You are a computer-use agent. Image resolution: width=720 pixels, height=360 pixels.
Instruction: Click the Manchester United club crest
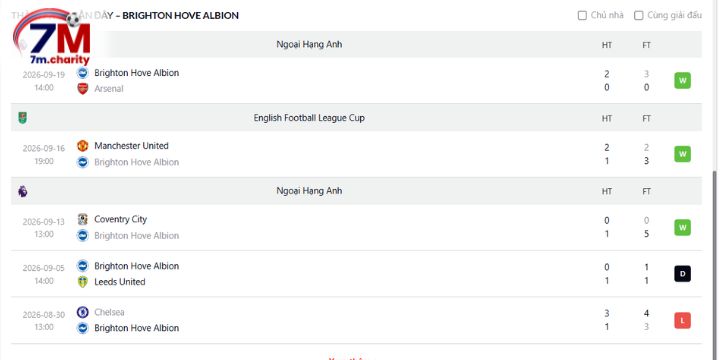click(83, 146)
